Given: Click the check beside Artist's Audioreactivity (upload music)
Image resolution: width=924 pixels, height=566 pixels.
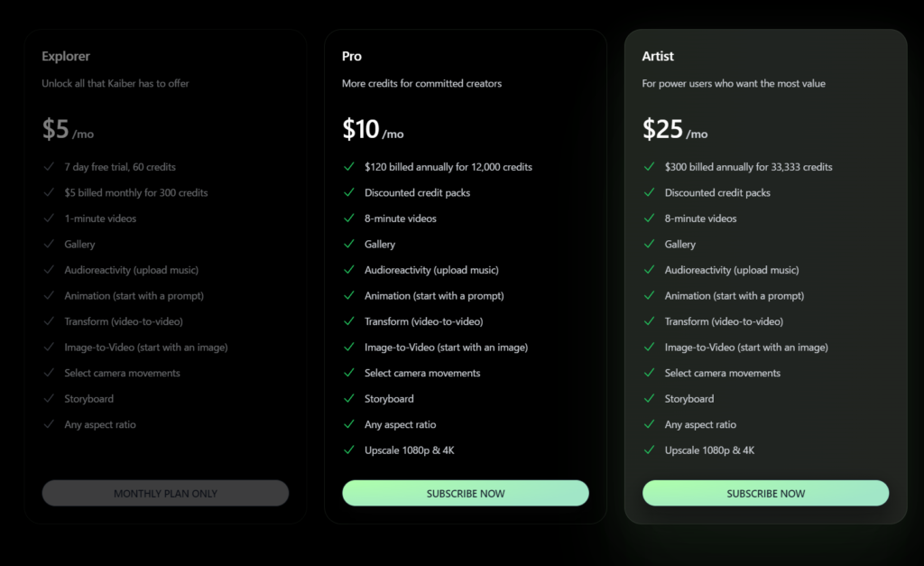Looking at the screenshot, I should click(x=649, y=269).
